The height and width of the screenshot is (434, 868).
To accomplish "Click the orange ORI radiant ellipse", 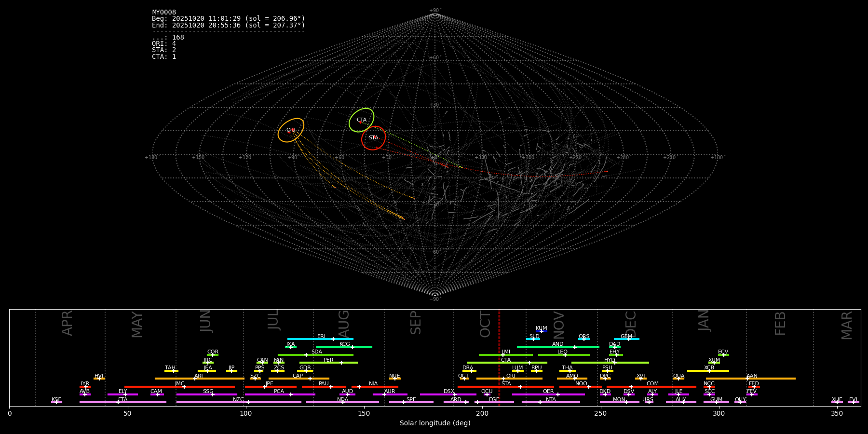I will [291, 130].
